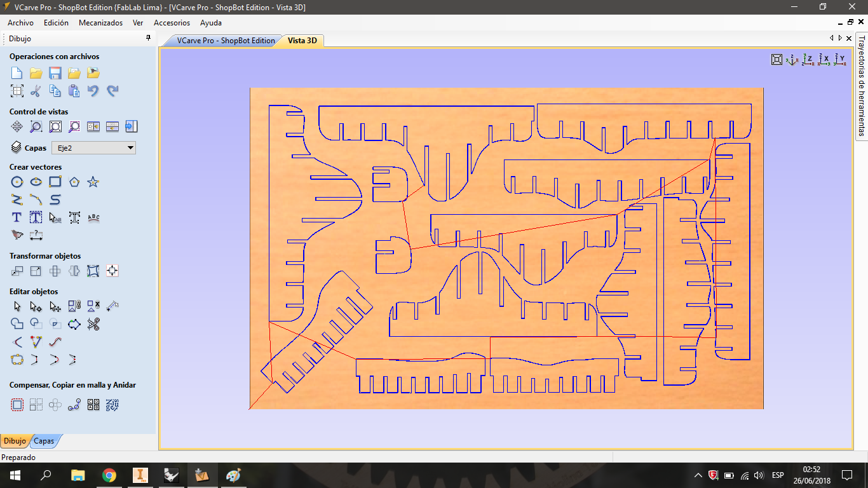This screenshot has height=488, width=868.
Task: Open the Archivo menu
Action: pos(21,22)
